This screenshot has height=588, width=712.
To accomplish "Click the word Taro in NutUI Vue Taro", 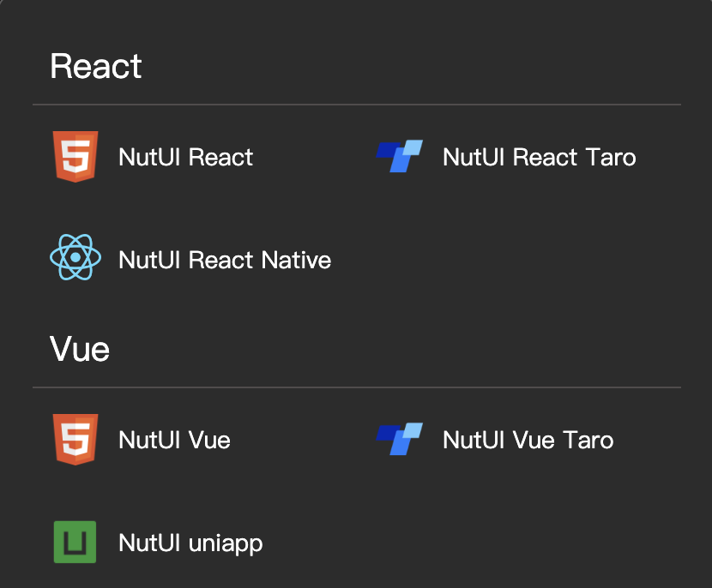I will coord(588,440).
